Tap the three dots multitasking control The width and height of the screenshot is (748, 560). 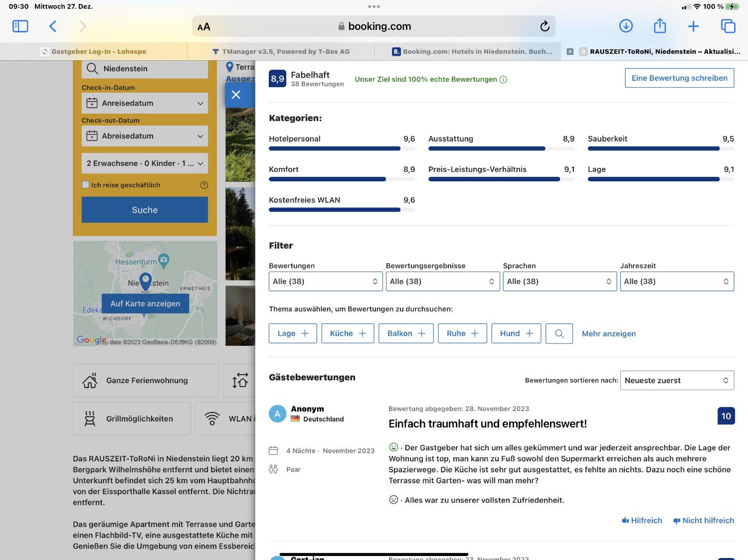point(374,6)
